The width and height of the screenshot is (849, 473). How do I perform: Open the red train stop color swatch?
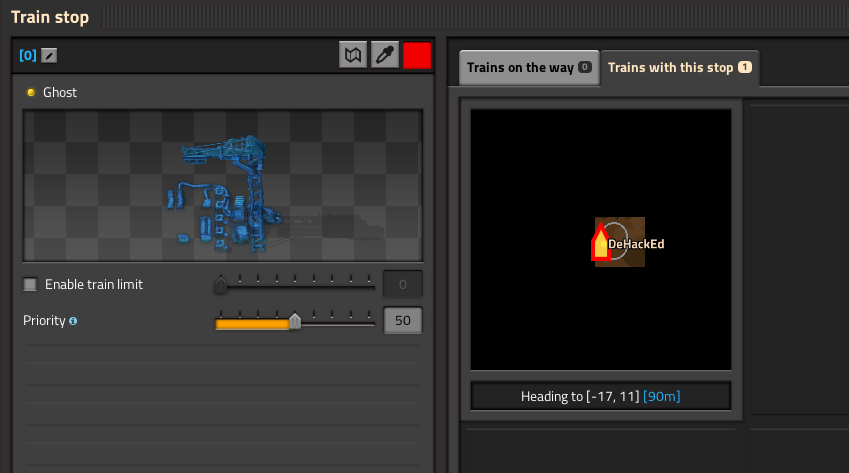(417, 55)
